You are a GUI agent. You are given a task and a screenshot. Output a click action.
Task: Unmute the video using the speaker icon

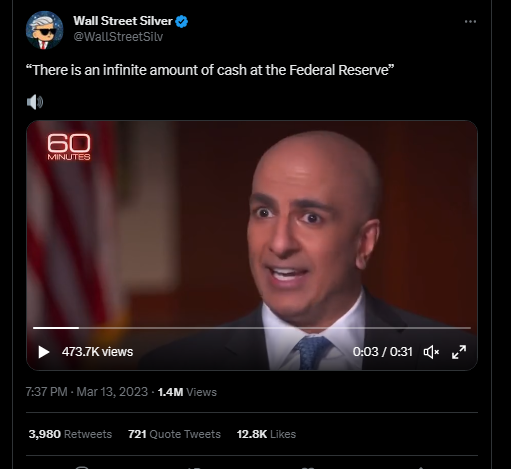(431, 352)
